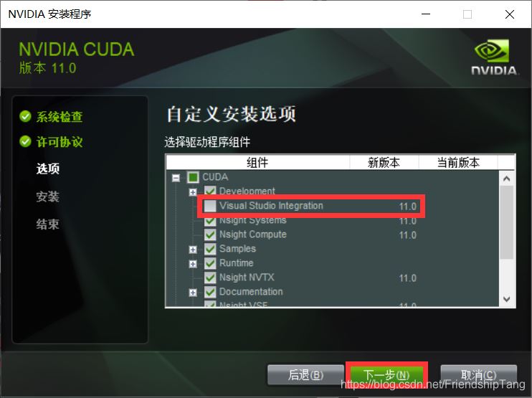Click the NVIDIA logo icon
Viewport: 532px width, 398px height.
click(x=493, y=57)
